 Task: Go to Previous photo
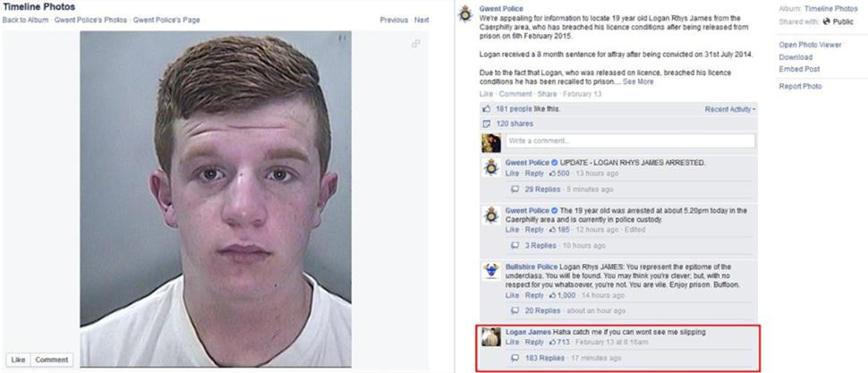(394, 20)
